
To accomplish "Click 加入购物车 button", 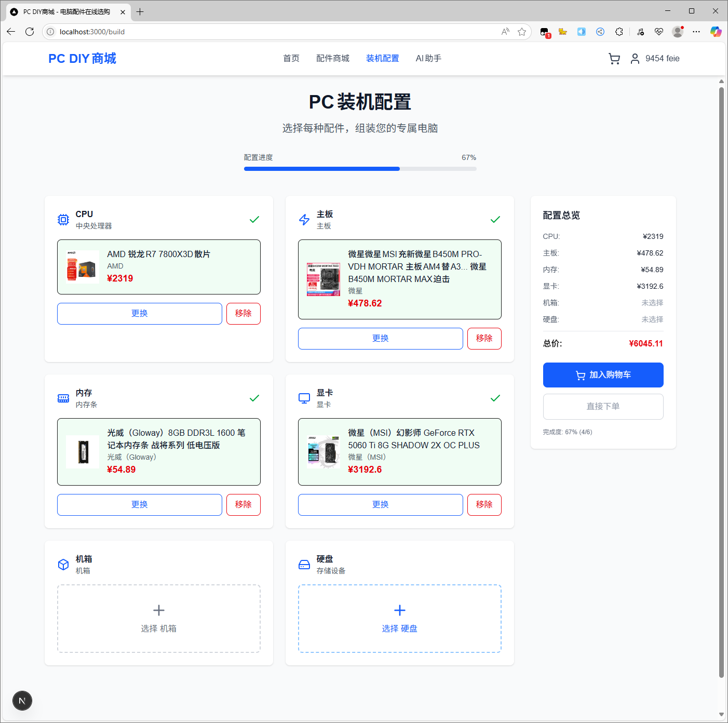I will pos(603,375).
